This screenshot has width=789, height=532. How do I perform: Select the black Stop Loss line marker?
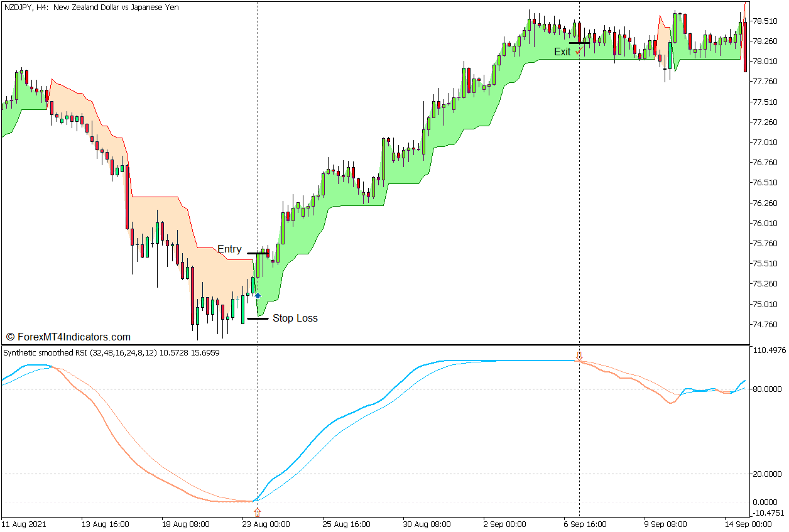tap(258, 318)
